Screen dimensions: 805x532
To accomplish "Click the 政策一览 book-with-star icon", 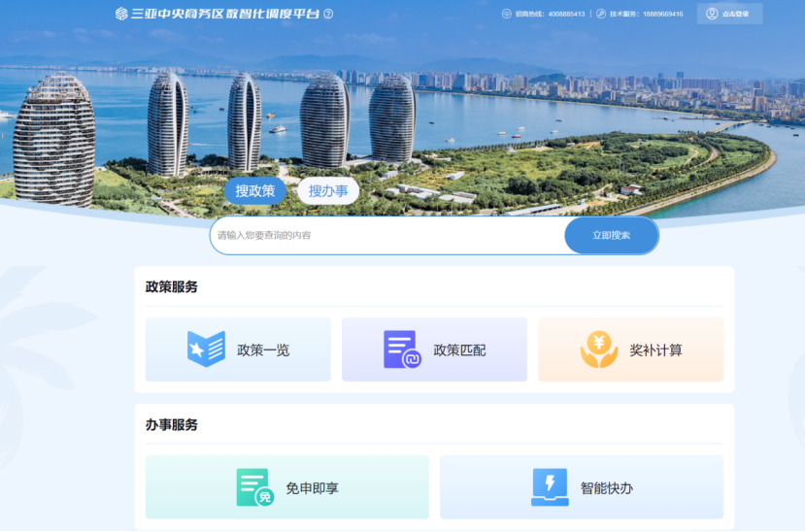I will click(x=206, y=349).
